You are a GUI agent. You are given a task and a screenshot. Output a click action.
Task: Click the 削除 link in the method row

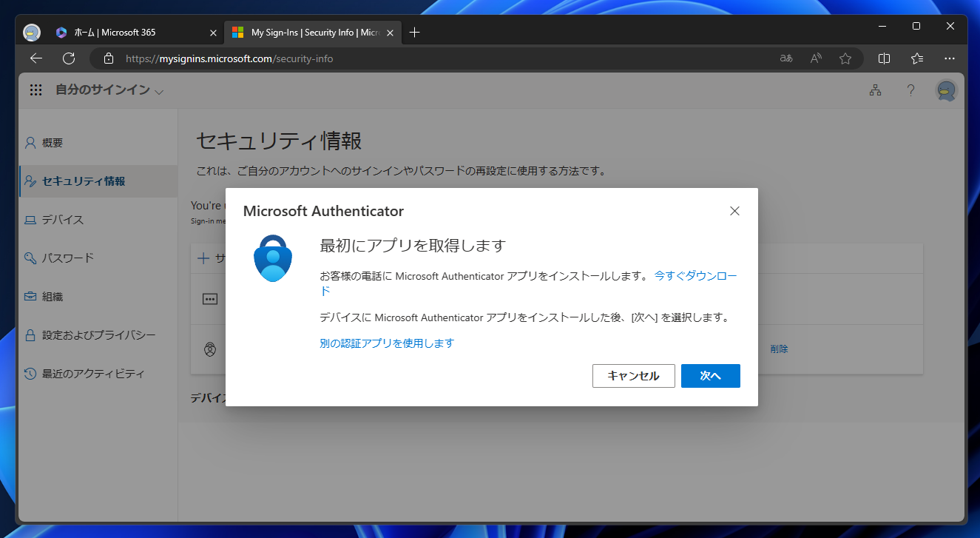[779, 349]
